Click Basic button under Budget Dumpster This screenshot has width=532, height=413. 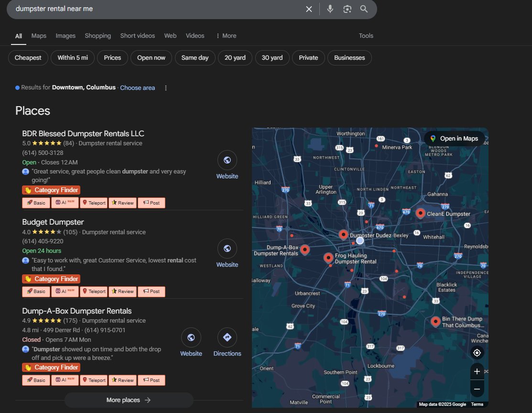(36, 292)
